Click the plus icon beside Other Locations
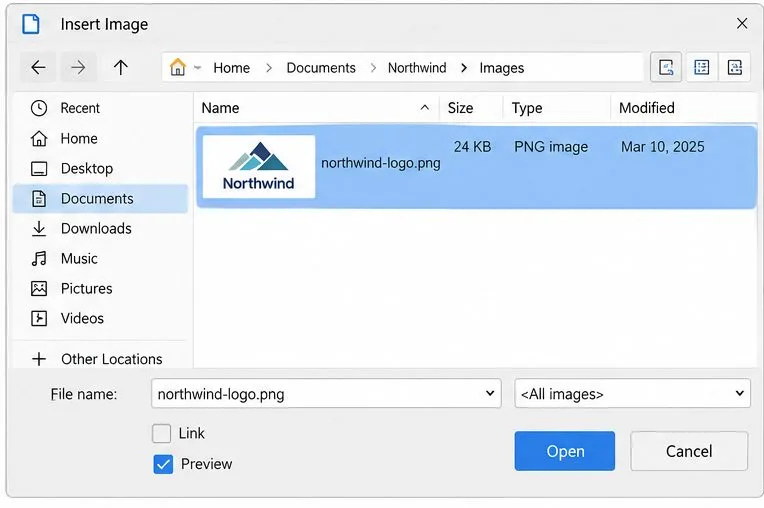 [39, 359]
